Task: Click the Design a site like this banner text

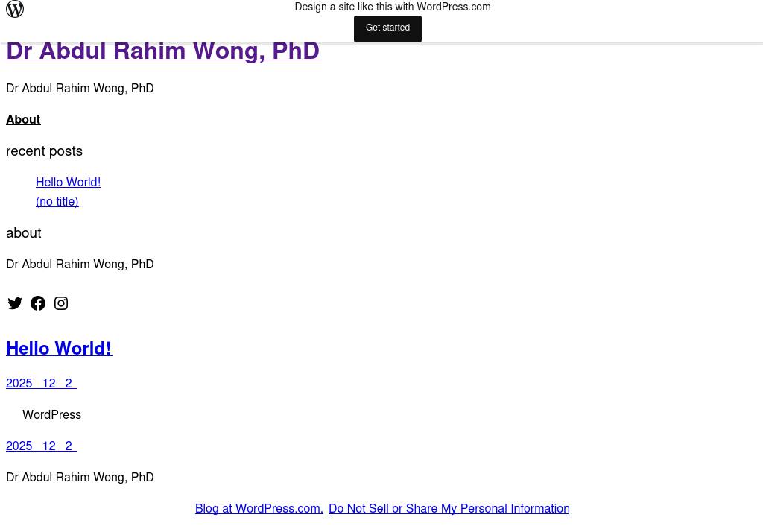Action: coord(392,7)
